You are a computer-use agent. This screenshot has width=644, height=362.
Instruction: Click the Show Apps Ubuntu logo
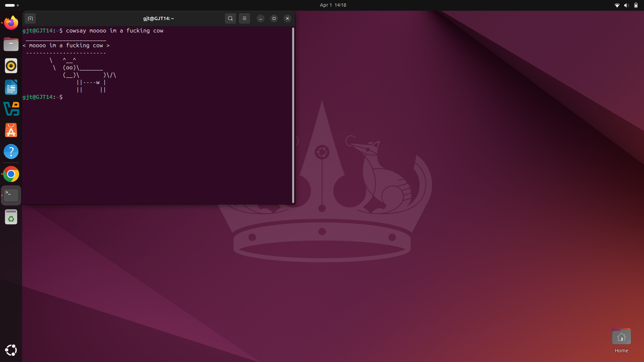tap(11, 350)
